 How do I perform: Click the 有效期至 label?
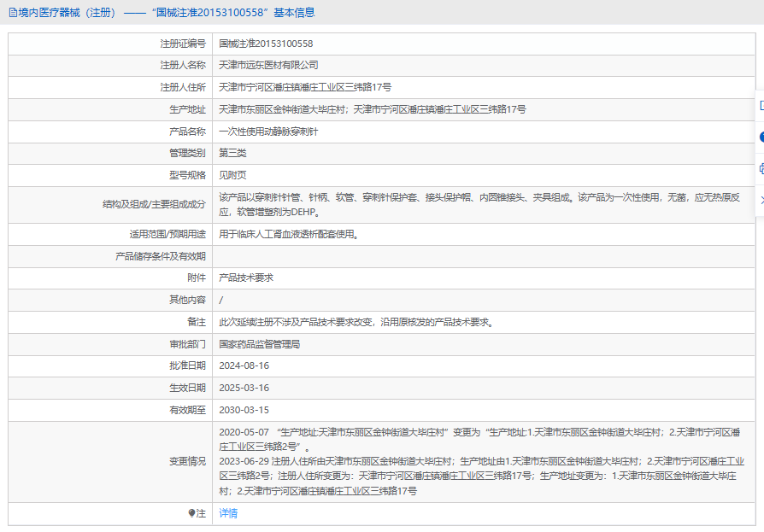pos(188,410)
